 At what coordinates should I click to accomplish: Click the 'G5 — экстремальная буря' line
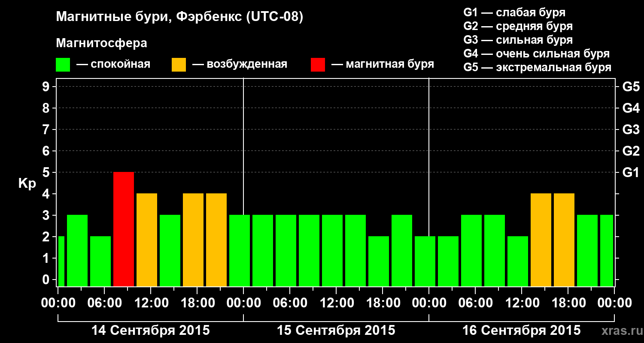coord(538,67)
